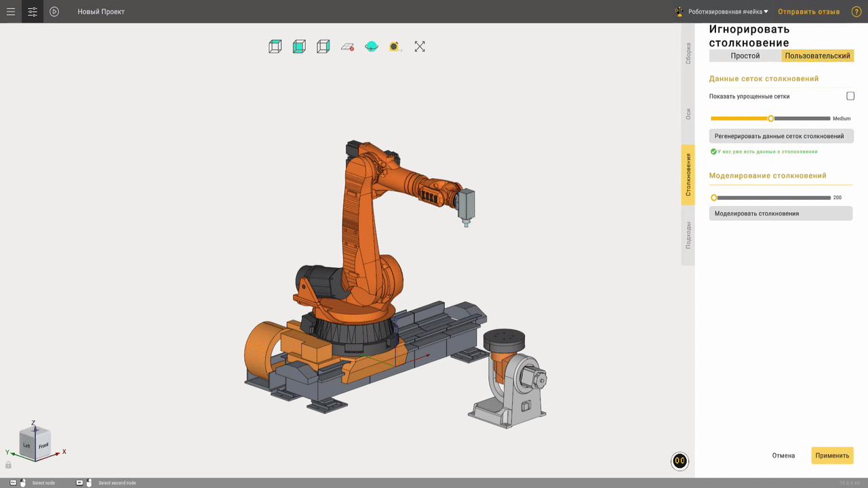Open the 'Подходы' side tab
868x488 pixels.
pyautogui.click(x=688, y=235)
